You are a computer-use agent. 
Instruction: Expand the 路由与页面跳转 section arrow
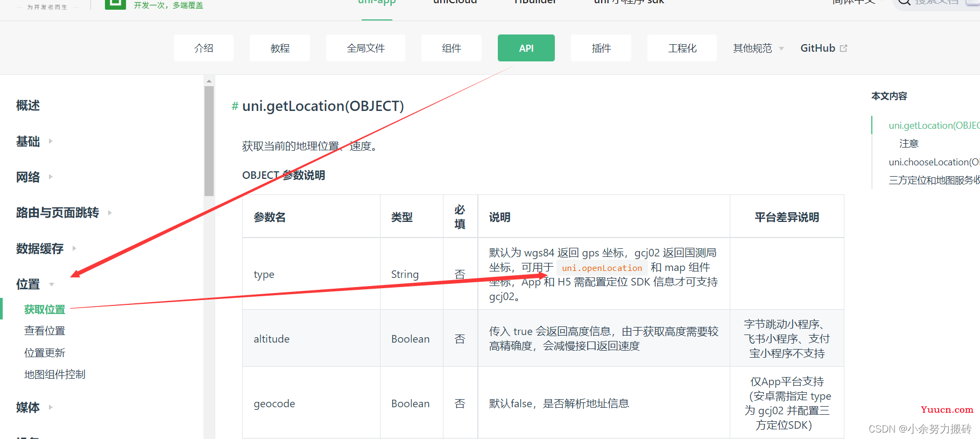click(110, 213)
